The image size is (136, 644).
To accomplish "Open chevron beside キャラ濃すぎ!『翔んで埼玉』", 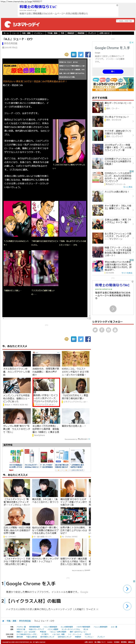I will click(x=133, y=210).
